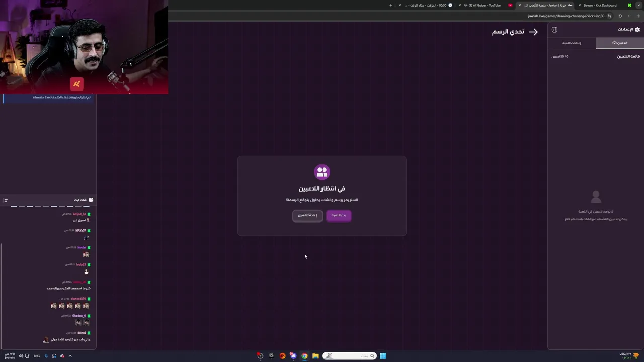Click the taskbar clock
The image size is (644, 362).
(10, 356)
